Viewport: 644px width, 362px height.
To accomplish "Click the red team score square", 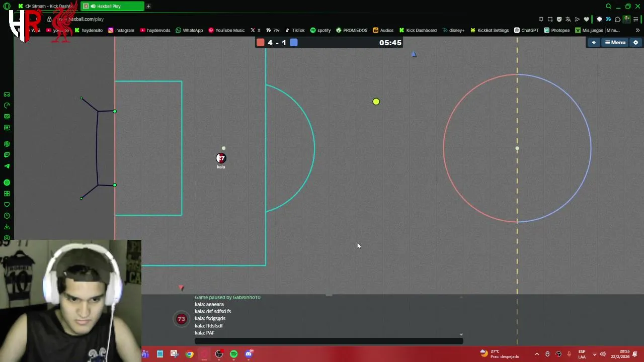I will tap(261, 43).
